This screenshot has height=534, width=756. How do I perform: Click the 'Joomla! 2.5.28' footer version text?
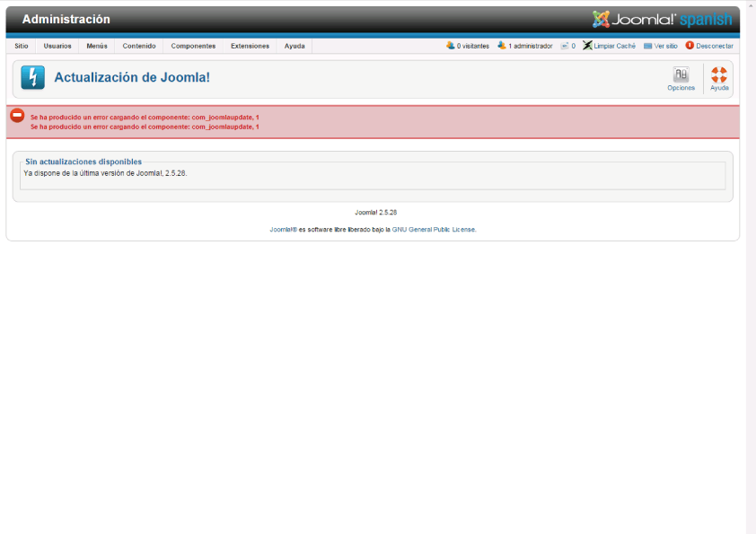point(375,212)
